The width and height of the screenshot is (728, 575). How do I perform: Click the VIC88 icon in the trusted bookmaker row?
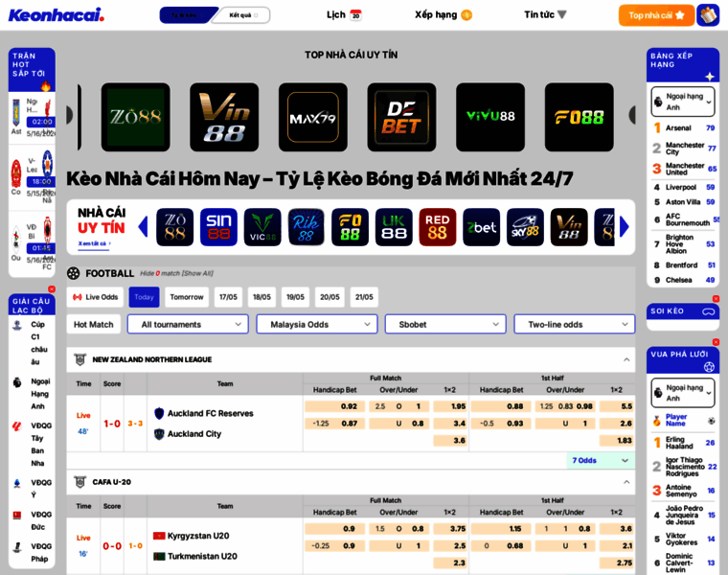pyautogui.click(x=262, y=227)
